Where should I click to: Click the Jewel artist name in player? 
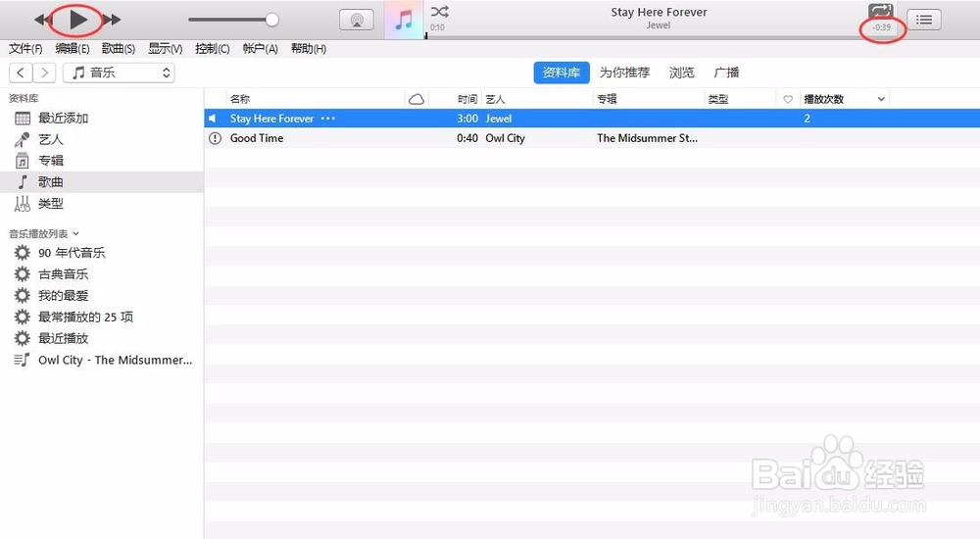tap(659, 25)
